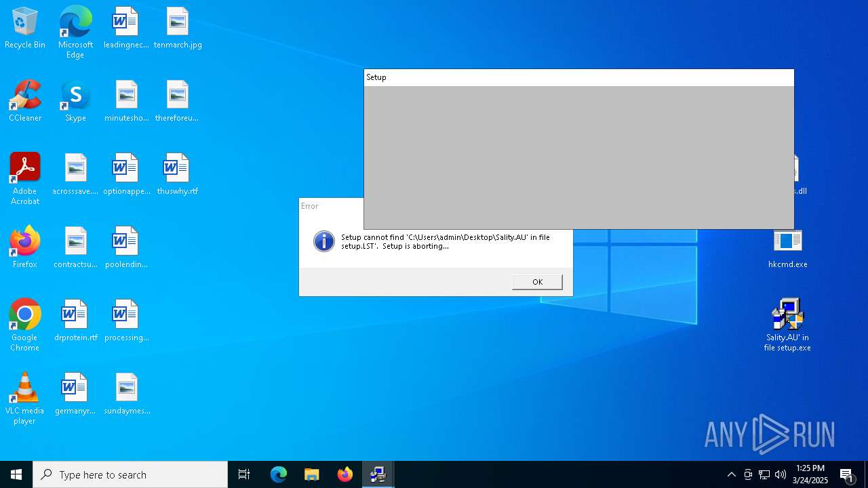
Task: Launch Firefox from the taskbar
Action: [345, 474]
